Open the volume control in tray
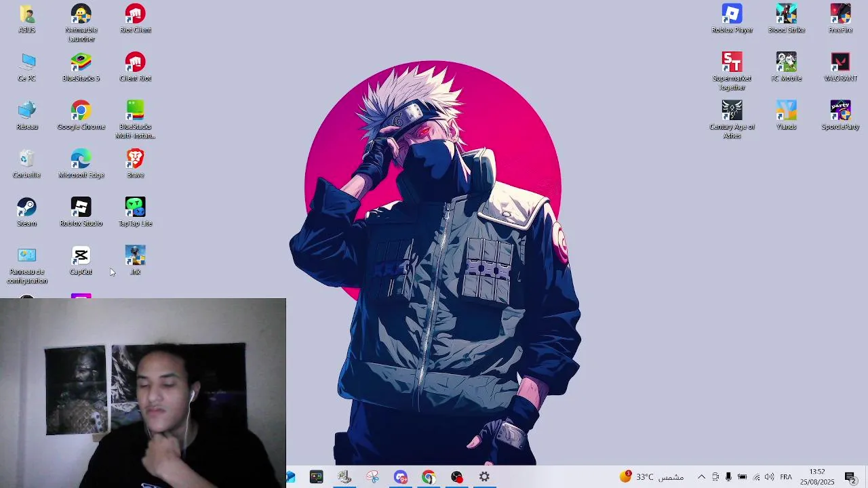This screenshot has height=488, width=868. click(x=769, y=477)
